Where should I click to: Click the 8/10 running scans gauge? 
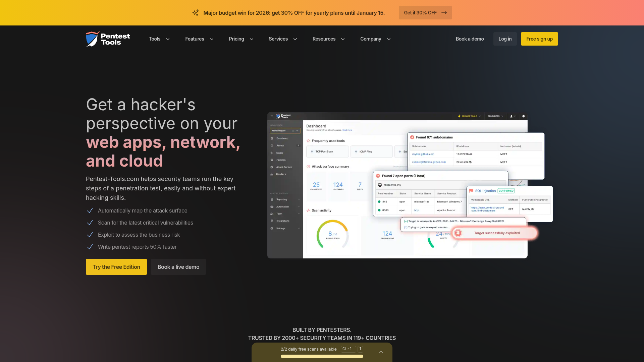333,234
